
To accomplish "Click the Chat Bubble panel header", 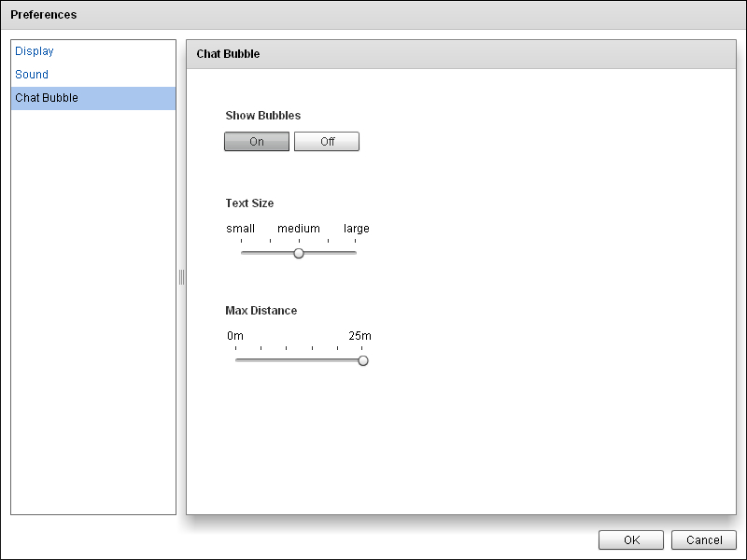I will 461,54.
